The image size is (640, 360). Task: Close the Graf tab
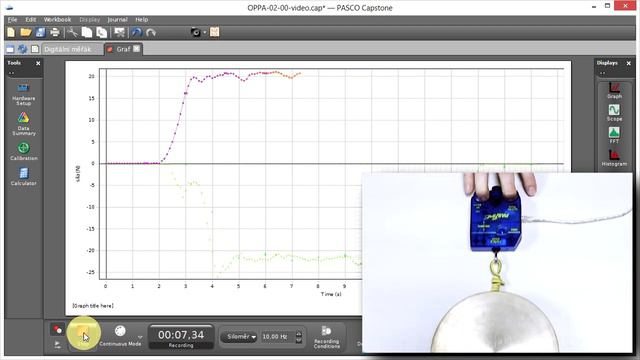[x=137, y=49]
